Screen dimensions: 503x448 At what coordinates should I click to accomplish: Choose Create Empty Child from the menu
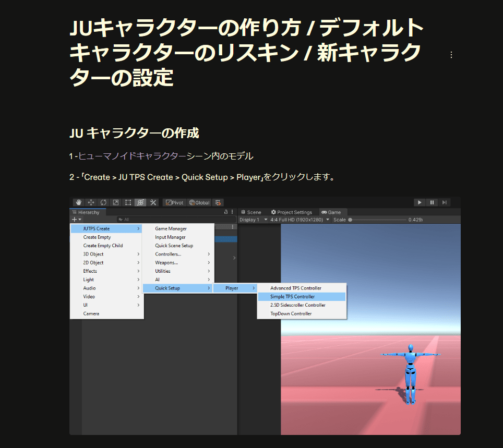[107, 246]
